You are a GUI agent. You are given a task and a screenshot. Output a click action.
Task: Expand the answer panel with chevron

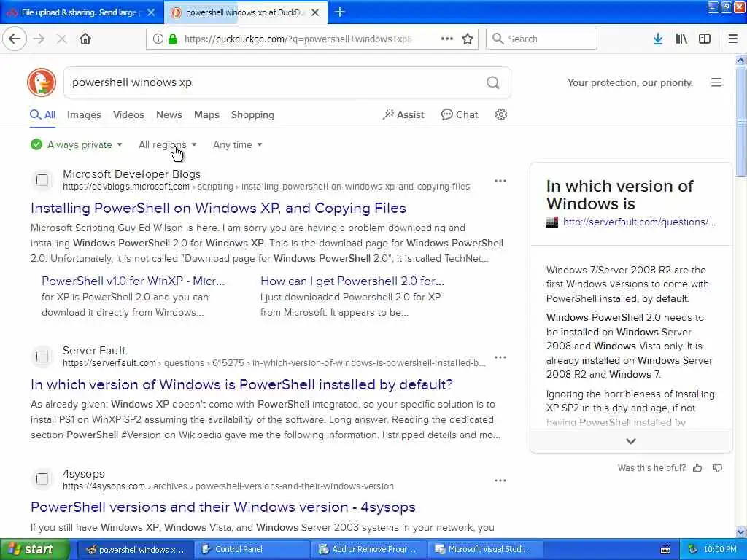coord(631,441)
